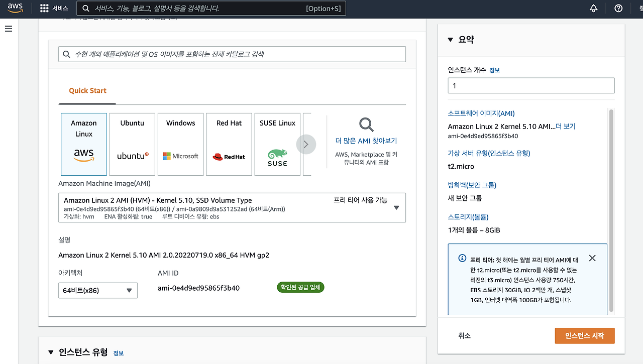
Task: Open the hamburger side navigation menu
Action: tap(9, 29)
